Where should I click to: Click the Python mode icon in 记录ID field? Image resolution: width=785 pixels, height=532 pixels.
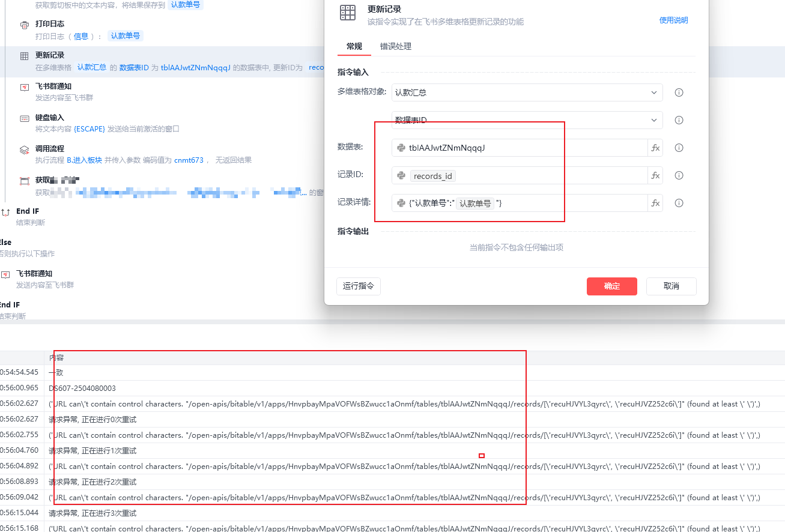[x=401, y=175]
